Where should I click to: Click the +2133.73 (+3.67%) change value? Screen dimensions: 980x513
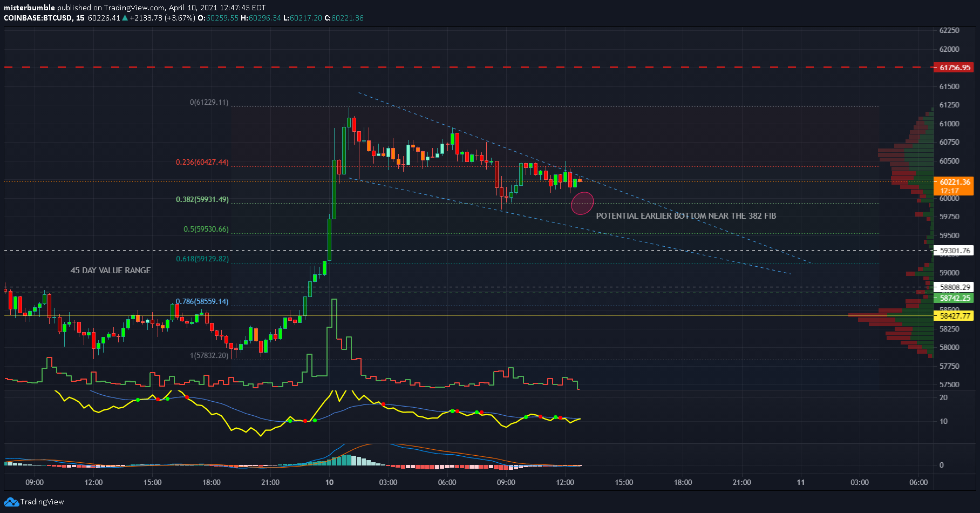162,18
